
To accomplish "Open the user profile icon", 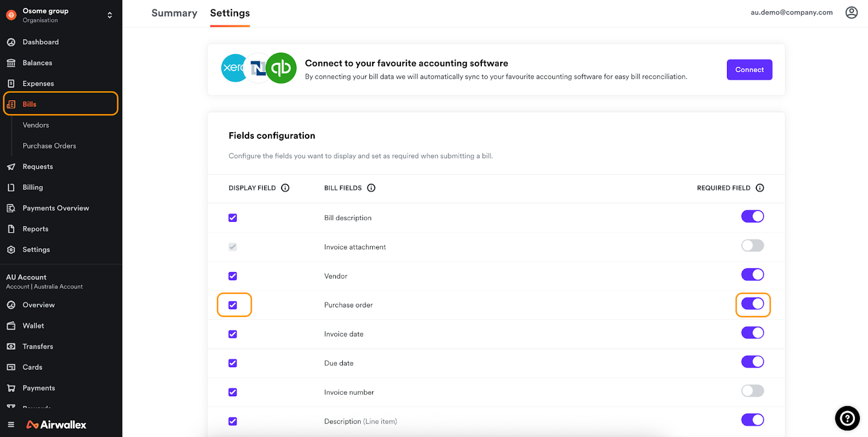I will coord(851,12).
